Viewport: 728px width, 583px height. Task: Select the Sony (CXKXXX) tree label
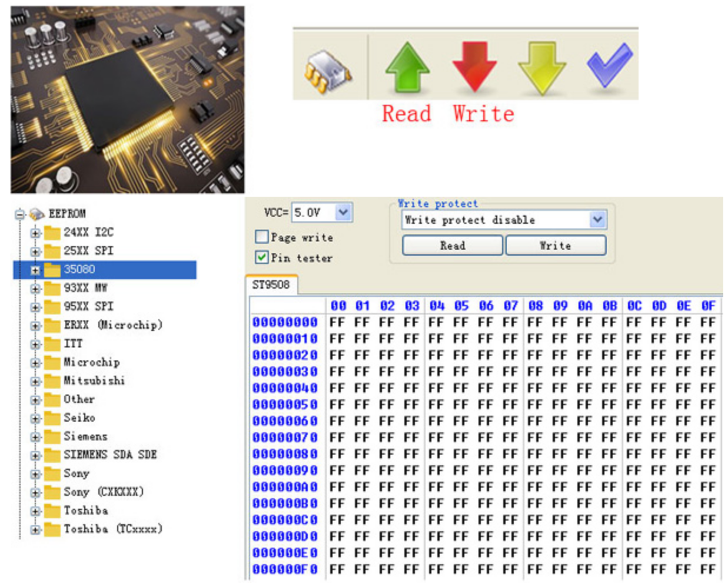click(104, 492)
